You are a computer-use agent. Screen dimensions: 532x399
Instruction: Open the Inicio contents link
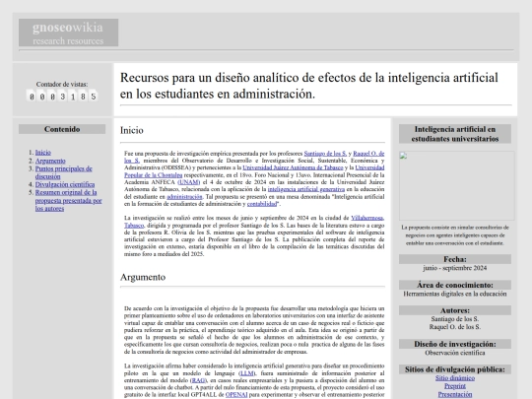click(43, 153)
